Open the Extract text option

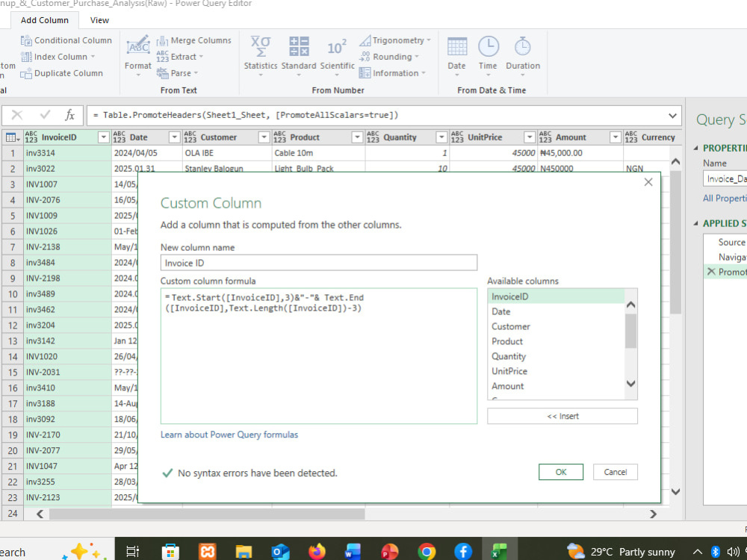click(181, 57)
